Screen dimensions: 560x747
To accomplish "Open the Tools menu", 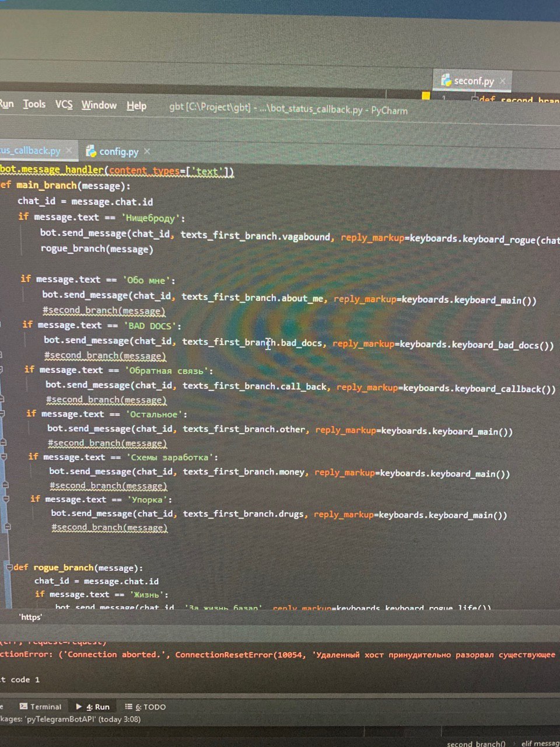I will click(34, 104).
